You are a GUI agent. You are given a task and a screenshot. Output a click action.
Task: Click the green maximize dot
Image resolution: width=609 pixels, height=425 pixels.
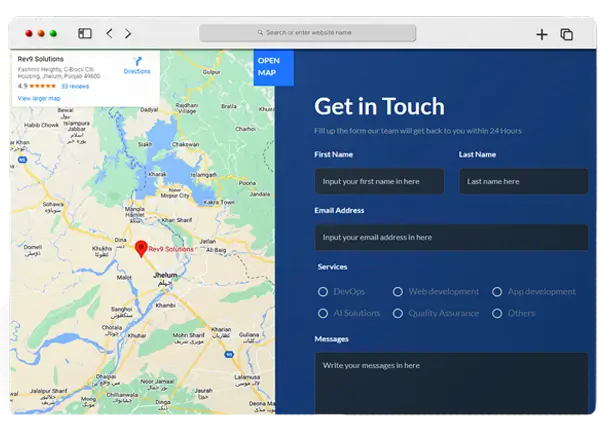tap(53, 33)
